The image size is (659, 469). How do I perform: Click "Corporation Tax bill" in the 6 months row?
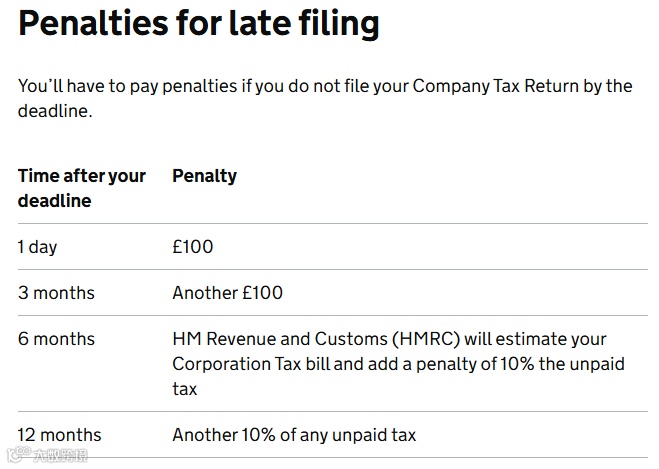point(251,364)
